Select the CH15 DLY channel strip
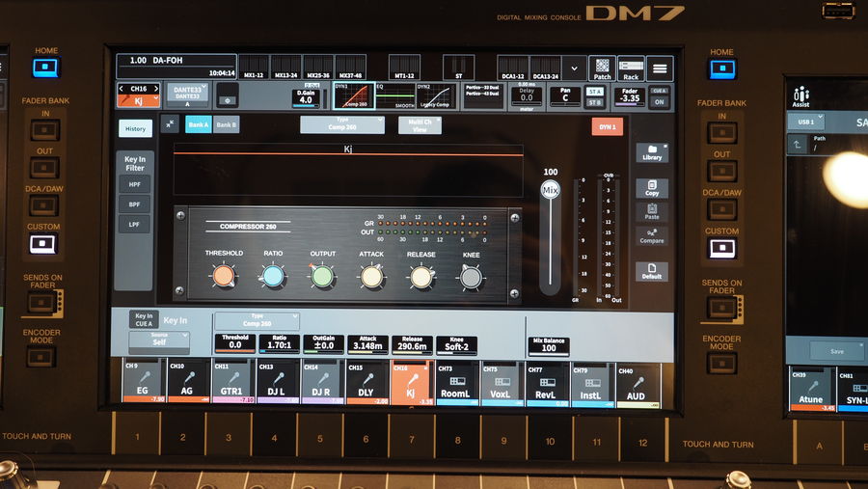This screenshot has height=489, width=868. pyautogui.click(x=367, y=382)
